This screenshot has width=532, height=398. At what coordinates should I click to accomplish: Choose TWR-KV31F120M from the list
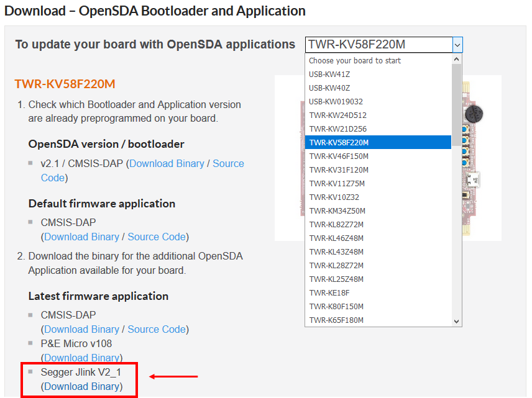click(x=339, y=170)
